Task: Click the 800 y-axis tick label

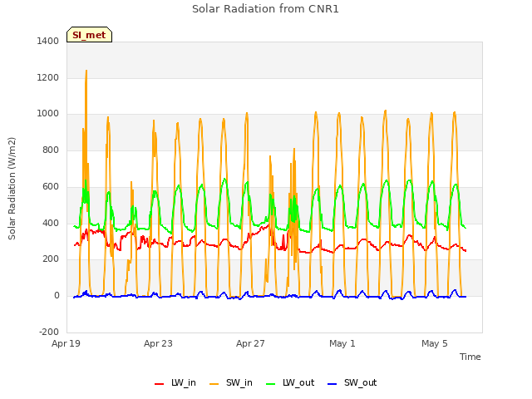Action: coord(51,150)
